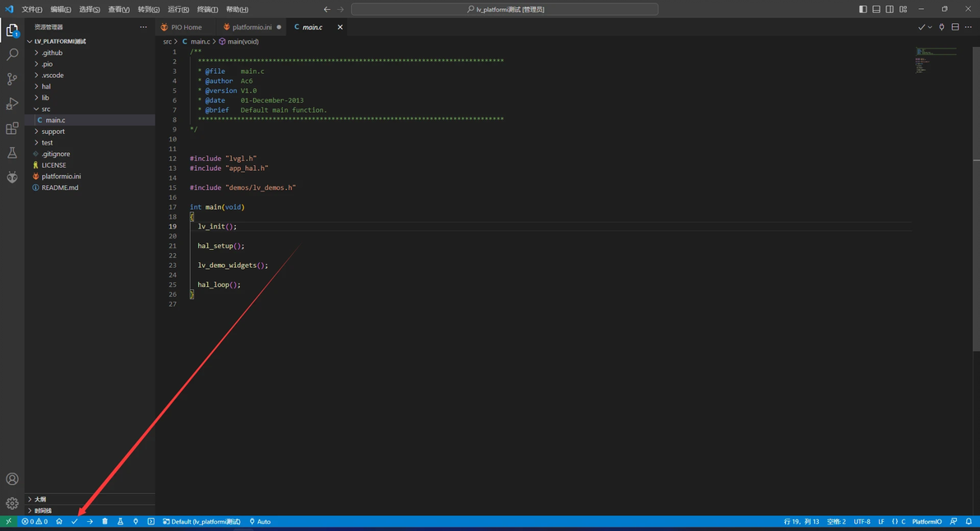
Task: Select main.c in the explorer tree
Action: 90,120
